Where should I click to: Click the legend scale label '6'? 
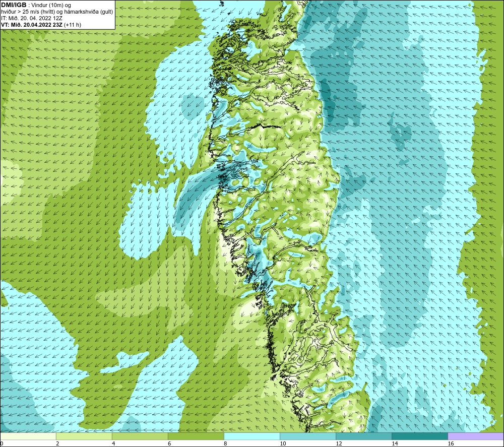169,444
